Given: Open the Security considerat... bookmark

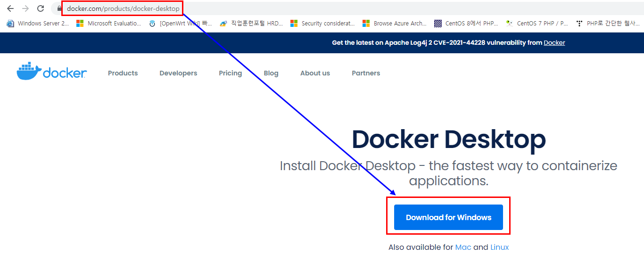Looking at the screenshot, I should tap(322, 23).
